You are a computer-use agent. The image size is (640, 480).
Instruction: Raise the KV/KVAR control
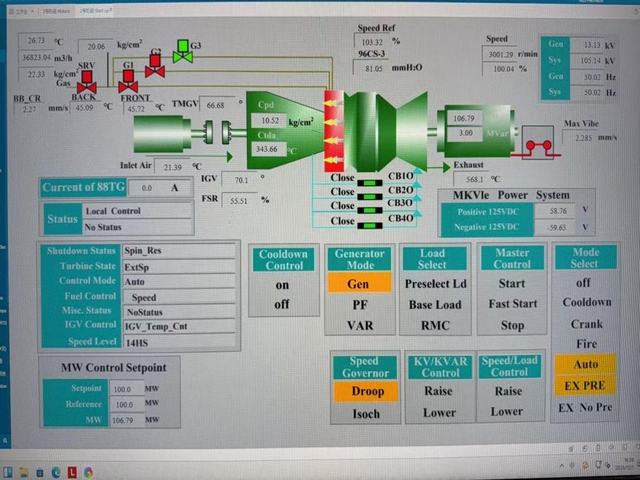pyautogui.click(x=436, y=392)
